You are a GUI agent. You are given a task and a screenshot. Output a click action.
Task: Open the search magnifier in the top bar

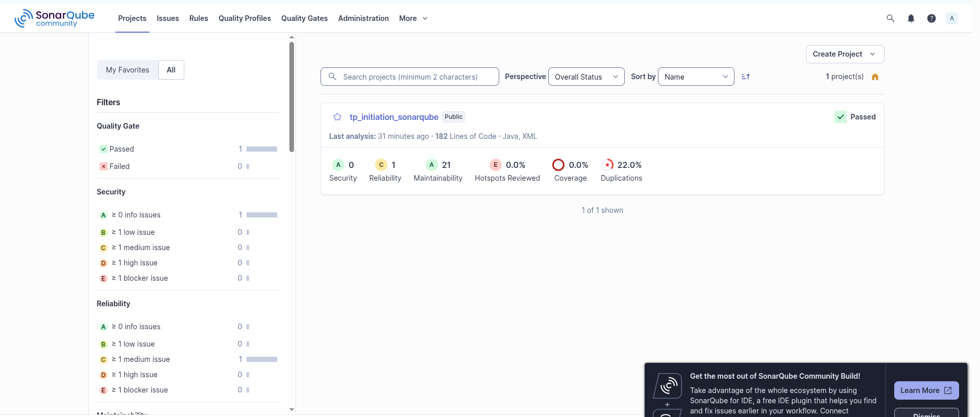[x=891, y=18]
